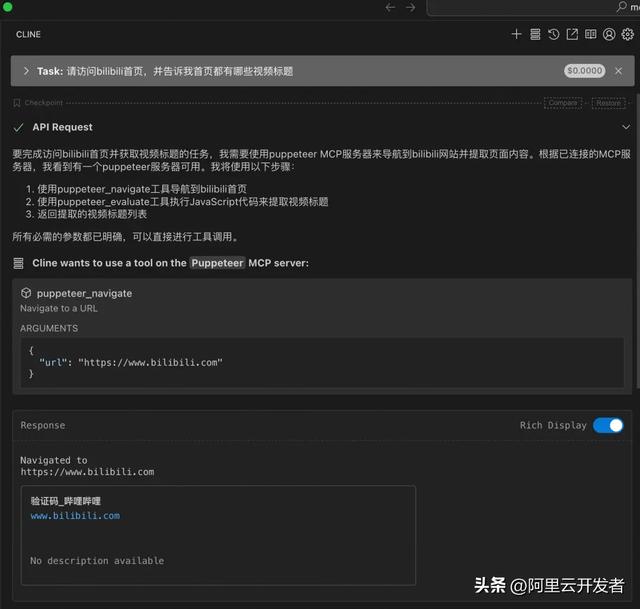
Task: Click the API Request checkmark icon
Action: point(18,127)
